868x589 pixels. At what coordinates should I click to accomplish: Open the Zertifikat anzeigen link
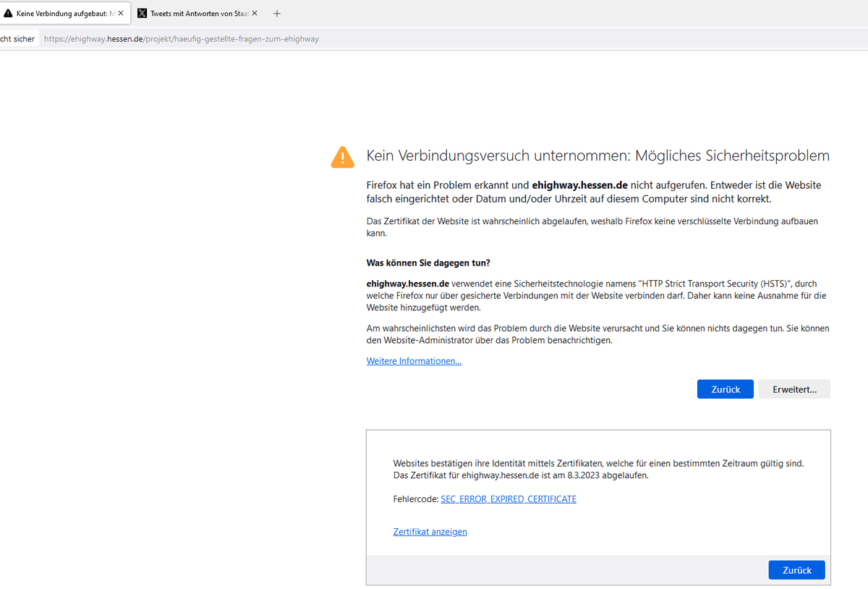[x=430, y=532]
